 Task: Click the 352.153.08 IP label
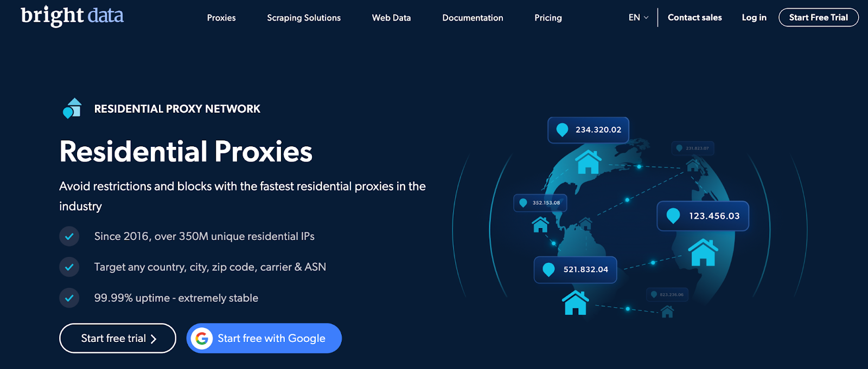pos(540,203)
